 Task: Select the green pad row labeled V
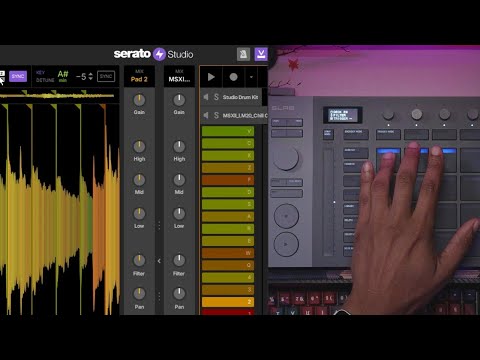[x=228, y=131]
